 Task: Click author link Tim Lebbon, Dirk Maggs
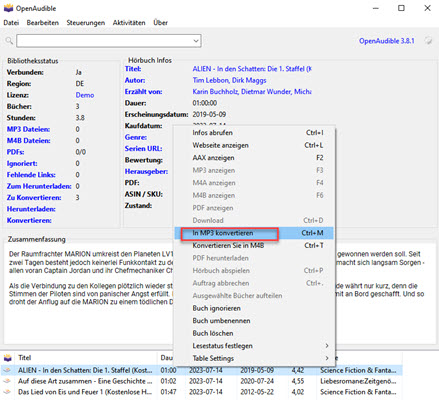[229, 80]
